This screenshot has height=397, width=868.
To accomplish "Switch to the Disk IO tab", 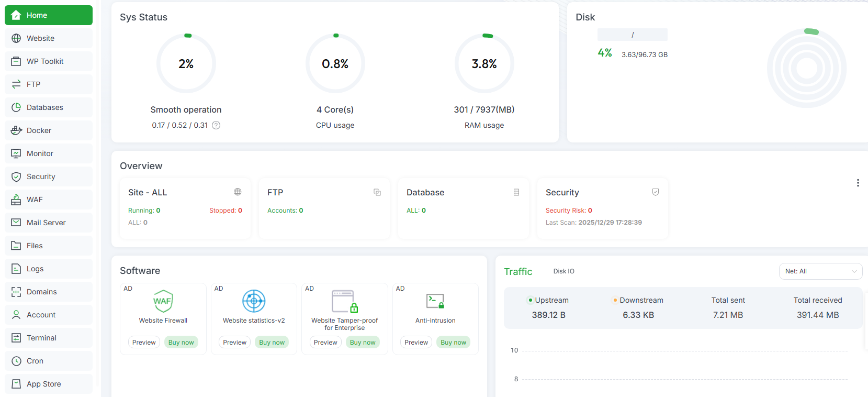I will (x=563, y=271).
